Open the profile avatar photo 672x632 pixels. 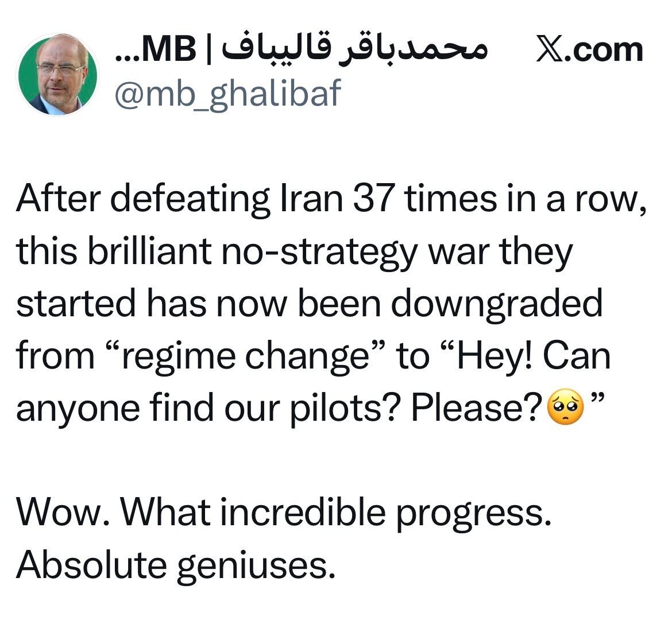tap(59, 75)
